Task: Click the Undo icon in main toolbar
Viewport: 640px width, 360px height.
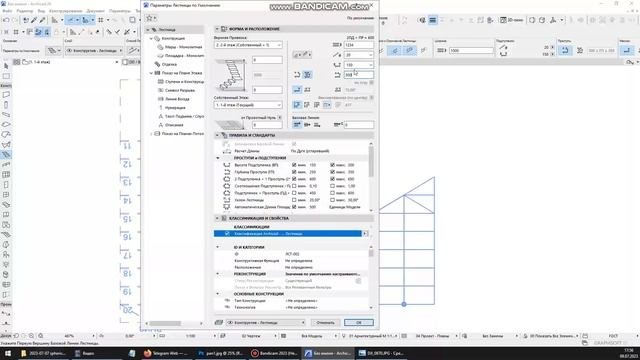Action: click(7, 20)
